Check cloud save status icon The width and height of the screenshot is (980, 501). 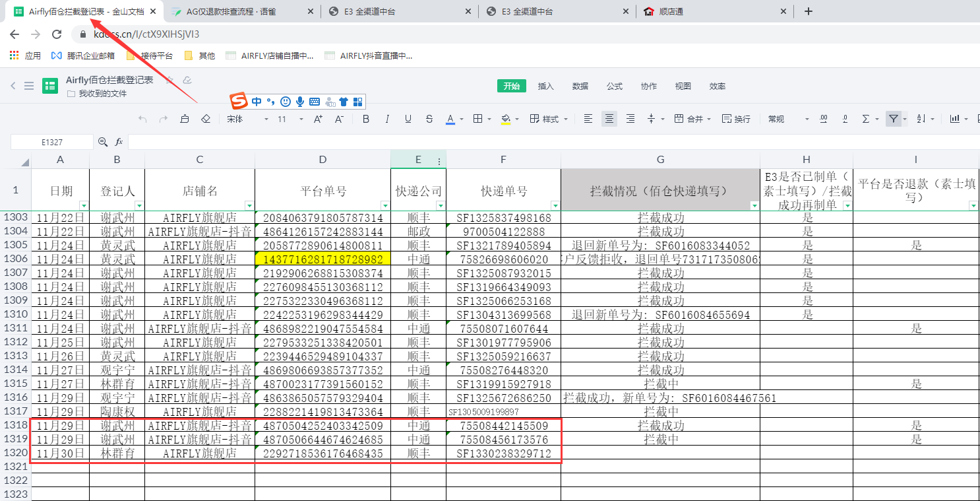click(x=187, y=80)
